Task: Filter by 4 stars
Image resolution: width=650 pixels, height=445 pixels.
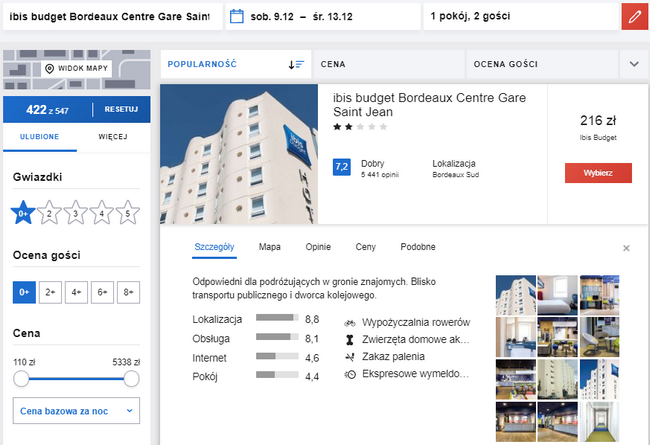Action: click(102, 213)
